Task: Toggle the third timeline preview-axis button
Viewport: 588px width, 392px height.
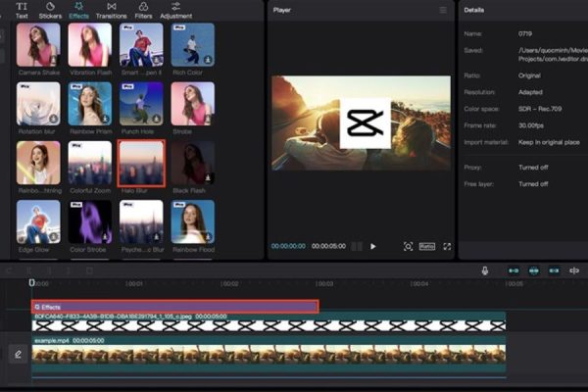Action: [x=555, y=270]
